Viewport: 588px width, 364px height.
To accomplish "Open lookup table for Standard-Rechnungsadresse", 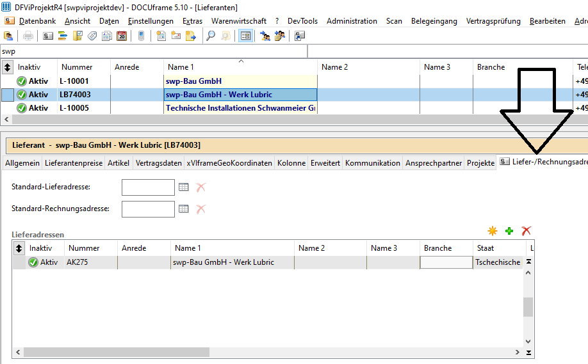I will click(184, 209).
